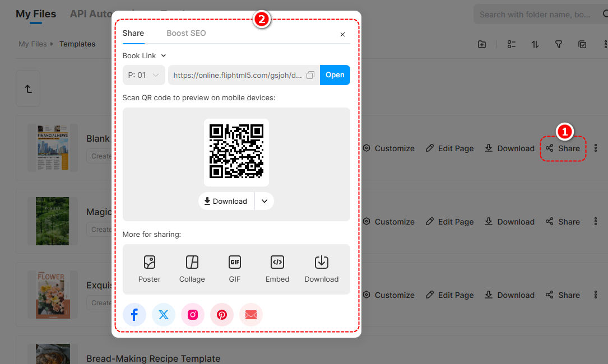Image resolution: width=608 pixels, height=364 pixels.
Task: Open the Embed code option
Action: coord(277,269)
